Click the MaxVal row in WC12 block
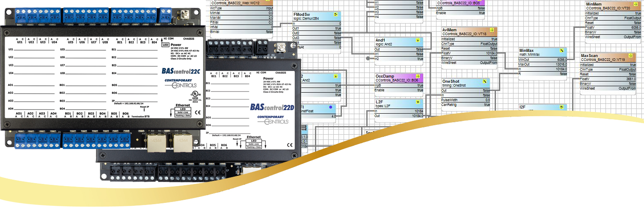The height and width of the screenshot is (208, 644). click(242, 18)
